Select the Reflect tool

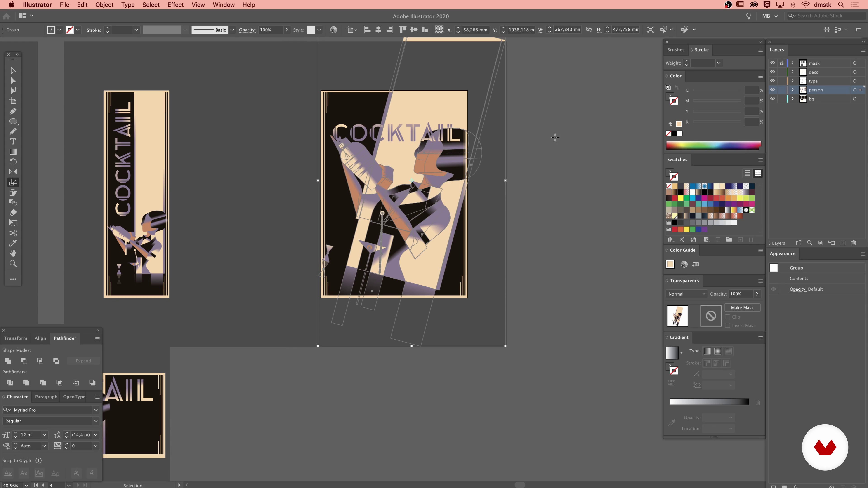pos(13,172)
